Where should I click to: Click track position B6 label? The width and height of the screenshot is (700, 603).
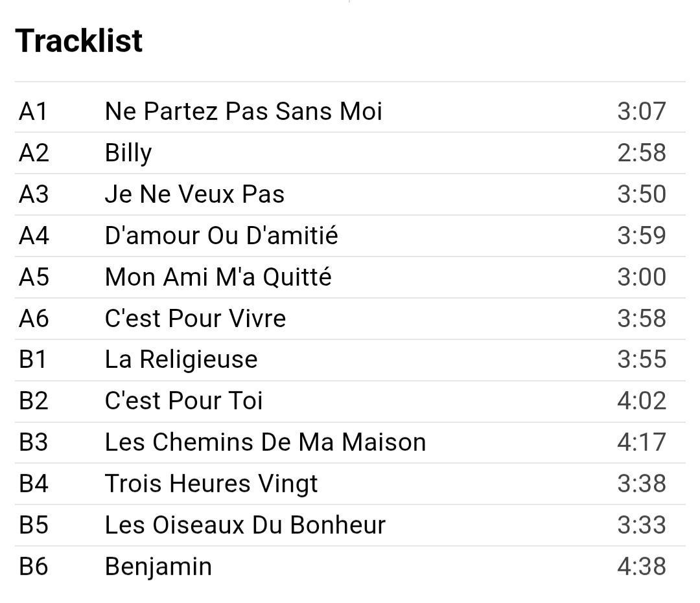point(34,567)
